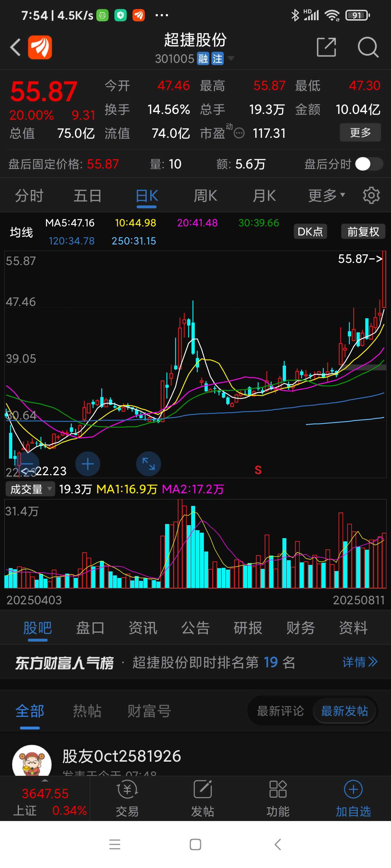Tap the volume bar chart area

[x=195, y=544]
